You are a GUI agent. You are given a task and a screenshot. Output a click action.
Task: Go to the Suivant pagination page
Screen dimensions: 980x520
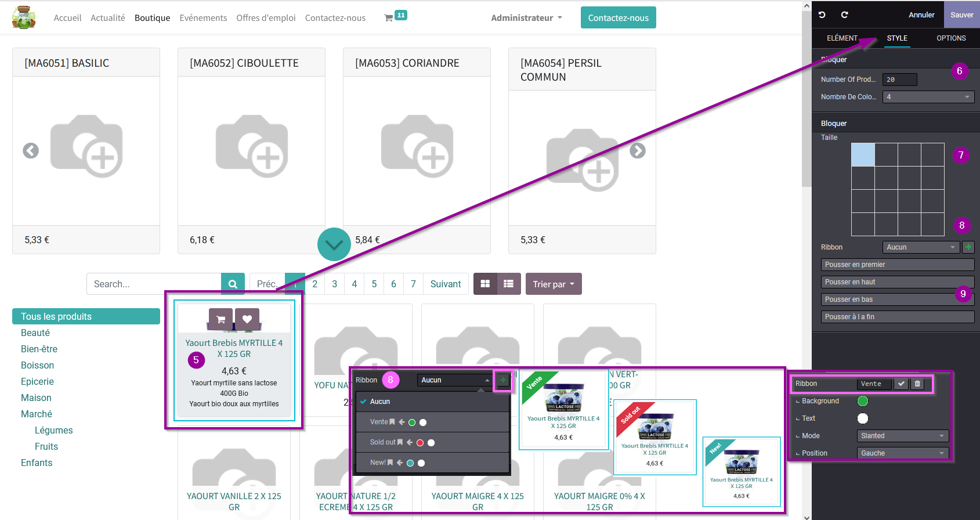click(x=446, y=284)
